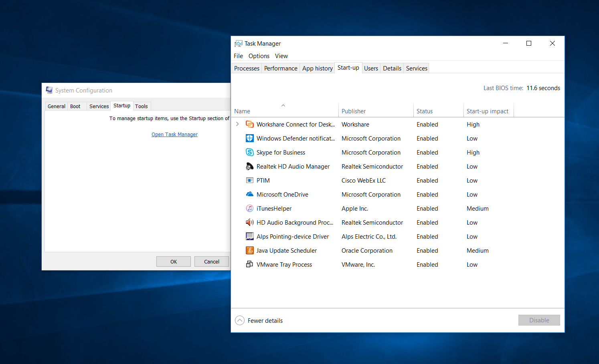Viewport: 599px width, 364px height.
Task: Maximize the Task Manager window
Action: point(529,43)
